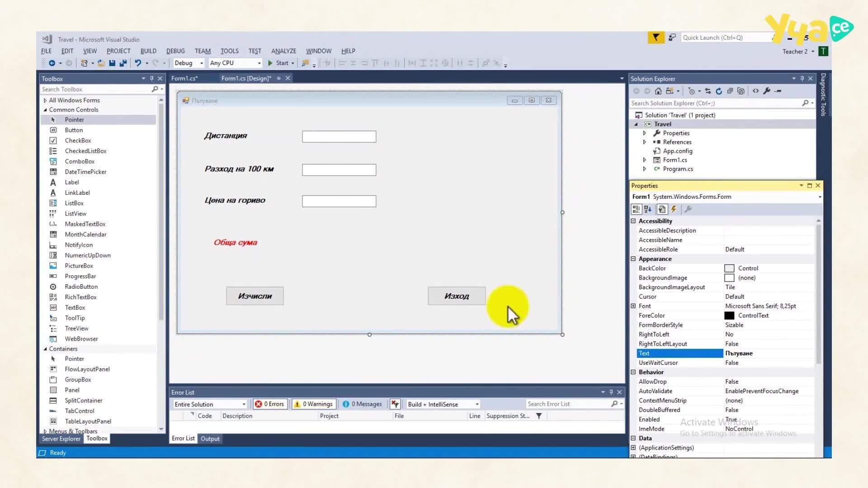Image resolution: width=868 pixels, height=488 pixels.
Task: Choose GroupBox under Containers
Action: pyautogui.click(x=78, y=380)
